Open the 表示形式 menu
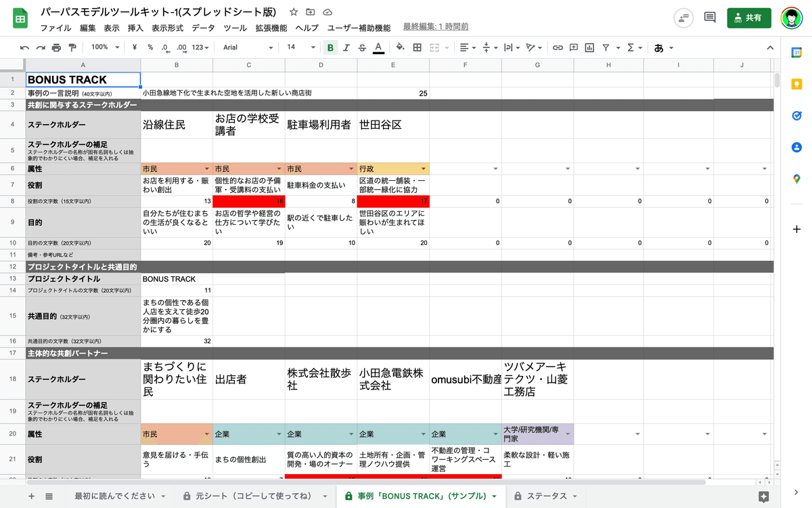This screenshot has width=812, height=508. (x=167, y=28)
